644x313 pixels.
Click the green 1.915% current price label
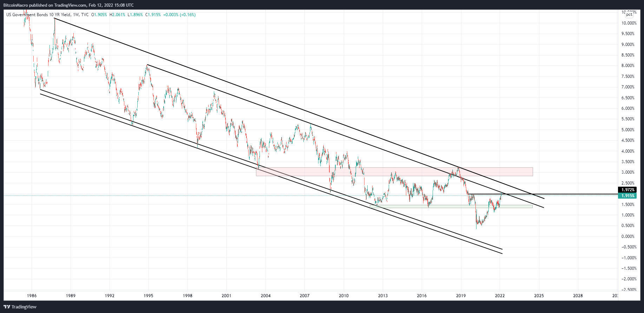627,196
